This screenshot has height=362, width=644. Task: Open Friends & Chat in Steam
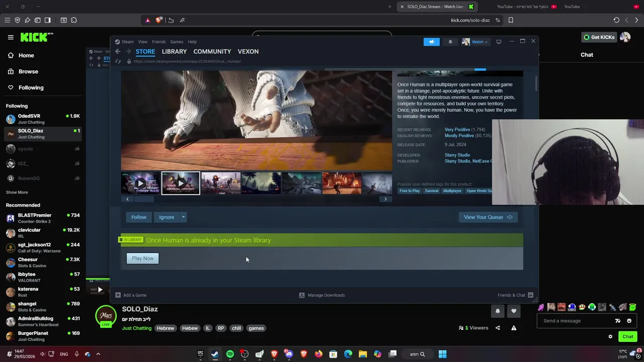pyautogui.click(x=515, y=295)
